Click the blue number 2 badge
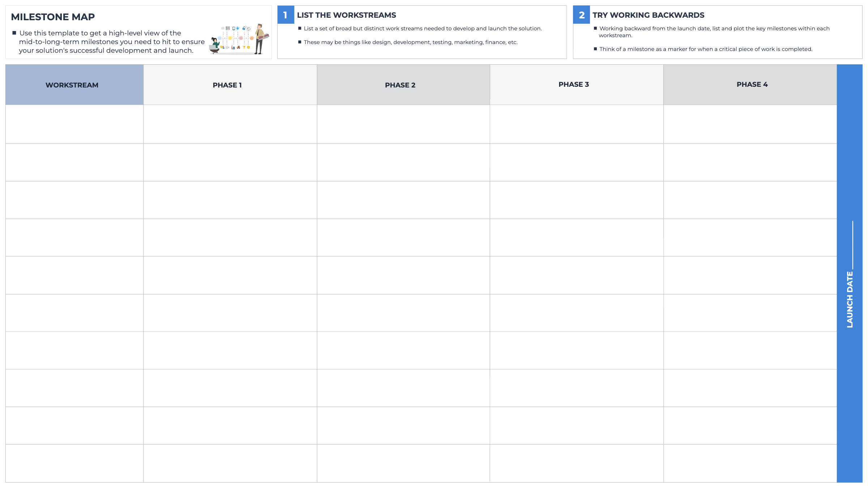 coord(582,15)
